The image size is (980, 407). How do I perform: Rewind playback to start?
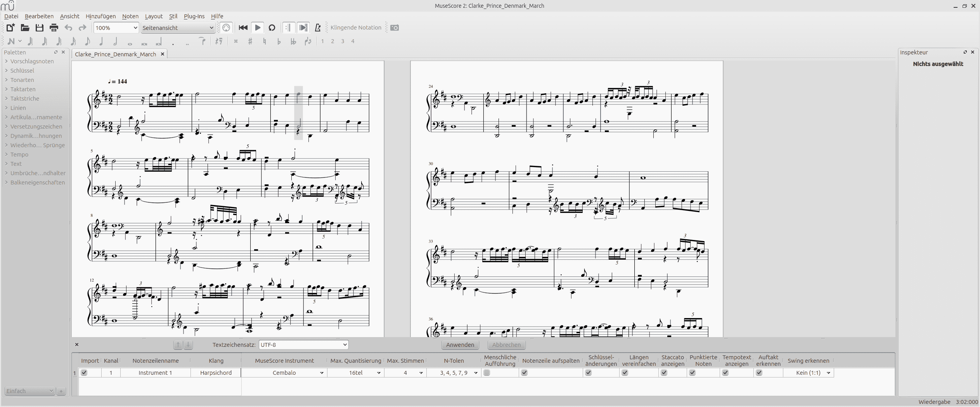coord(243,28)
